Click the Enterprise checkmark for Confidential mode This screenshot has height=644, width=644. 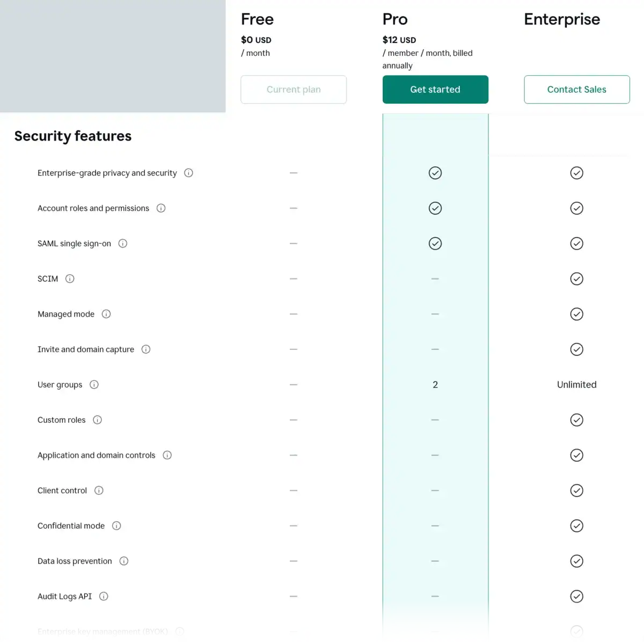point(577,525)
